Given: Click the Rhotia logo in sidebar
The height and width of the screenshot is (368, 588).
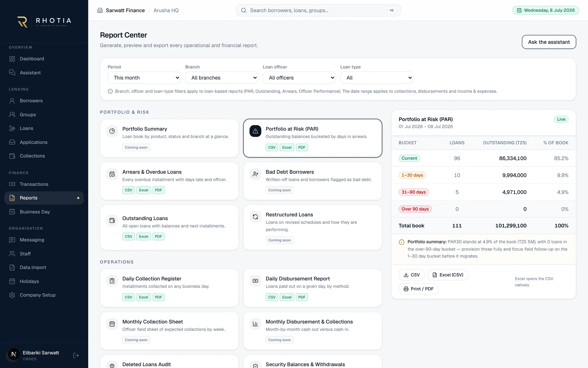Looking at the screenshot, I should pos(44,22).
